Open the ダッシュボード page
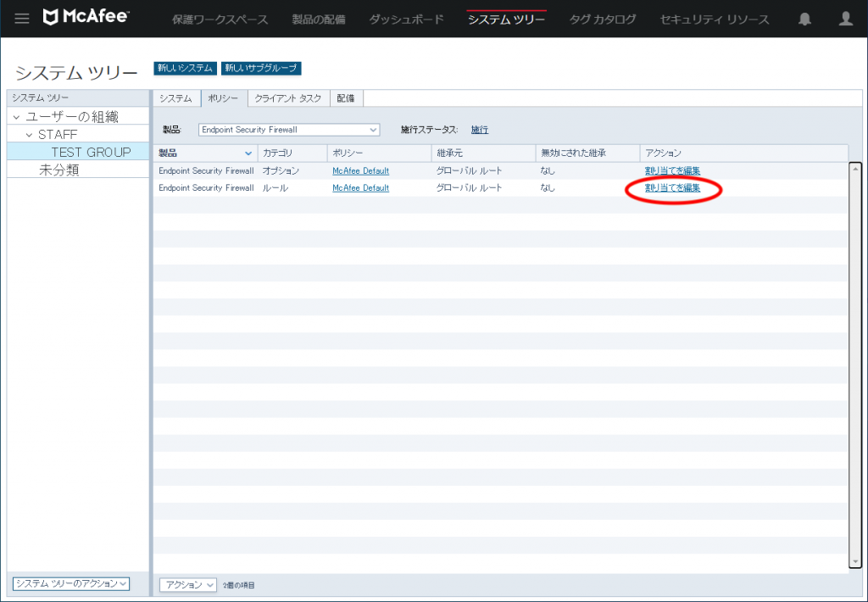This screenshot has height=602, width=868. pos(406,20)
